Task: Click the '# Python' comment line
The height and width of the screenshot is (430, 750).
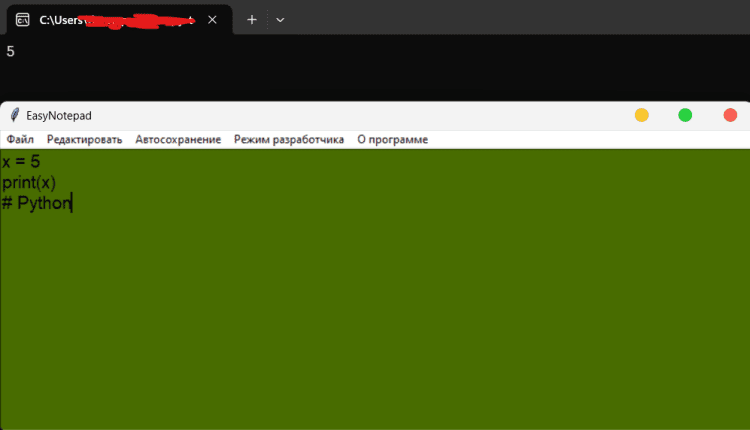Action: pos(36,203)
